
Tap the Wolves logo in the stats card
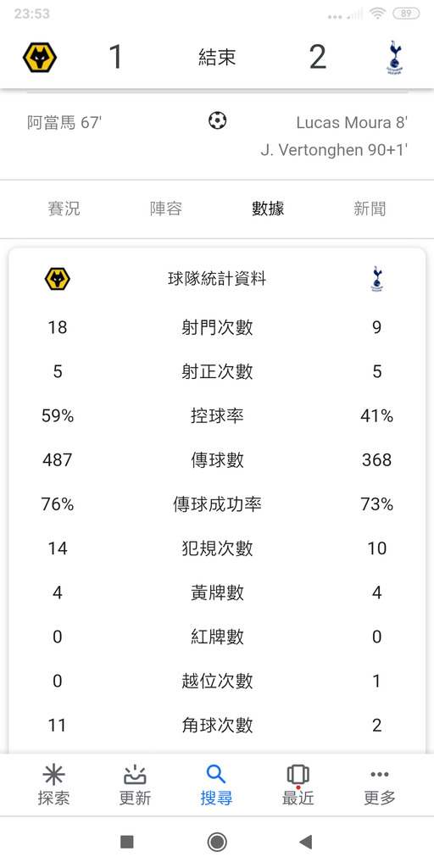[58, 279]
